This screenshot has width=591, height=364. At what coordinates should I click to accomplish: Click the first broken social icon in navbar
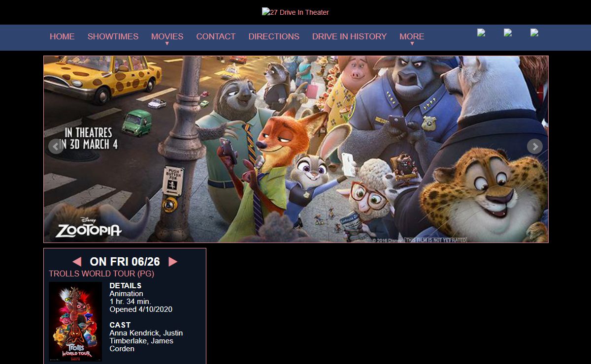click(481, 32)
